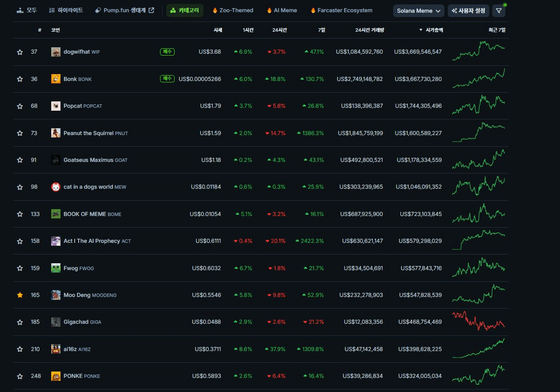Sort by 24시간 change column
Image resolution: width=560 pixels, height=392 pixels.
click(x=280, y=30)
